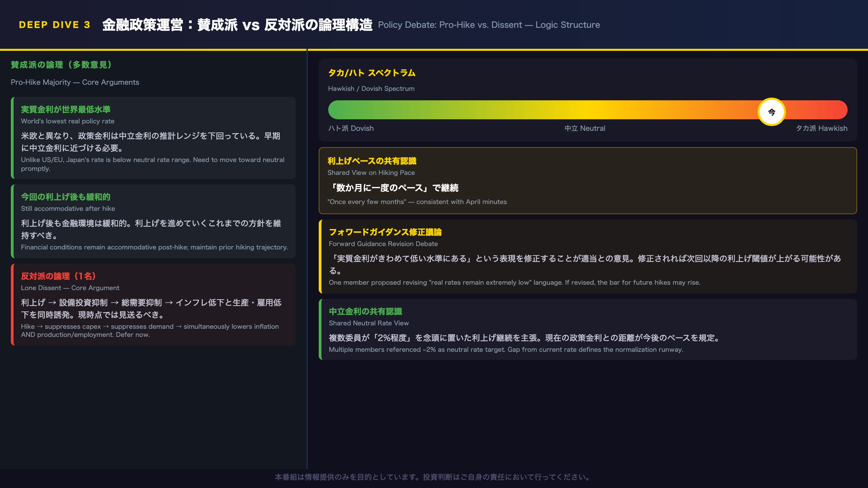Image resolution: width=868 pixels, height=488 pixels.
Task: Click the heading タカ/ハト スペクトラム
Action: (372, 73)
